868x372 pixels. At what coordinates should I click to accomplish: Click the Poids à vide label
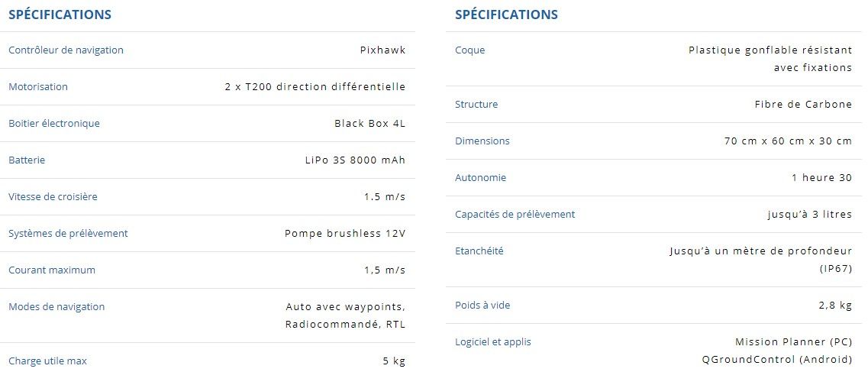tap(482, 306)
